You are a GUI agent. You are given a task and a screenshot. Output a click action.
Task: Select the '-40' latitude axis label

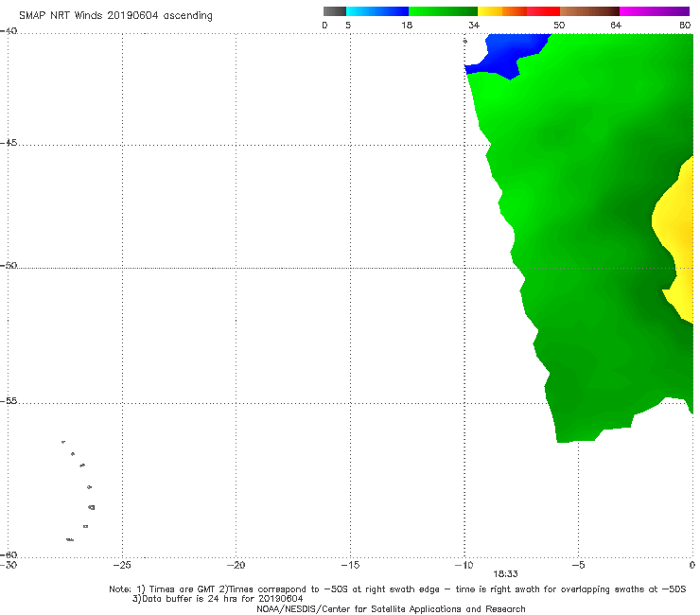pyautogui.click(x=9, y=31)
